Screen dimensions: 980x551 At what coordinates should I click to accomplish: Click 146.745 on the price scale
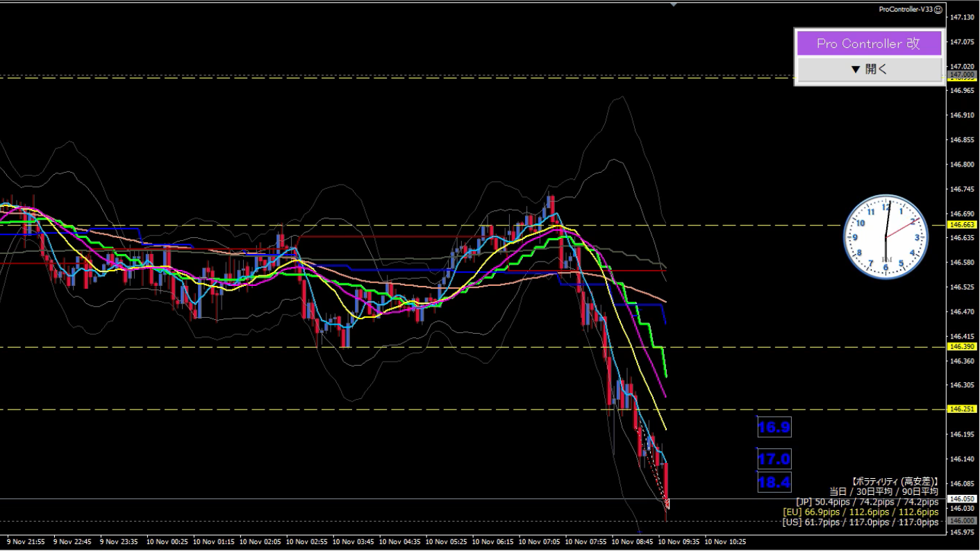click(963, 189)
